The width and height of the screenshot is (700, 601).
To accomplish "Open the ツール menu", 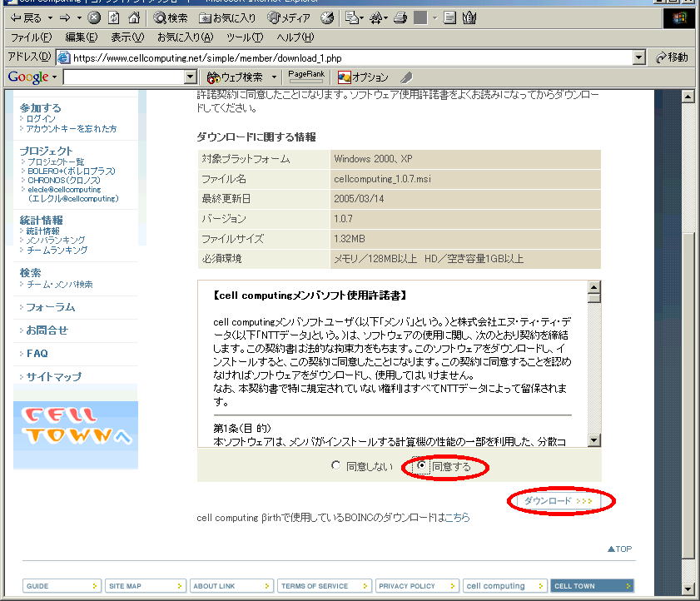I will point(245,37).
